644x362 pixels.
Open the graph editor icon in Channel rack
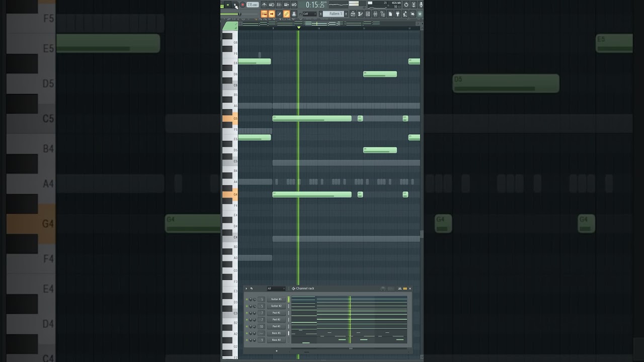tap(399, 289)
